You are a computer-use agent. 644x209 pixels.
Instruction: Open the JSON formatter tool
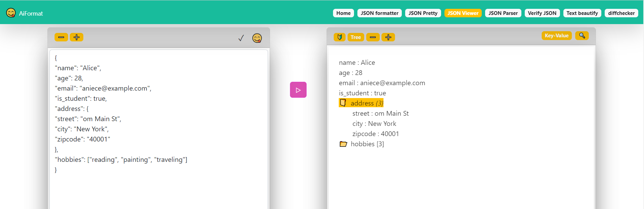coord(379,13)
